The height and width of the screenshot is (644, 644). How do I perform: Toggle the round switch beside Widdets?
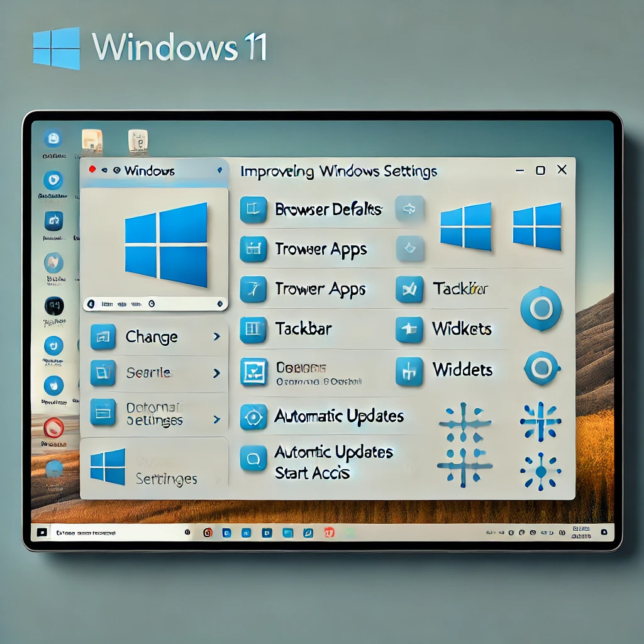[541, 368]
